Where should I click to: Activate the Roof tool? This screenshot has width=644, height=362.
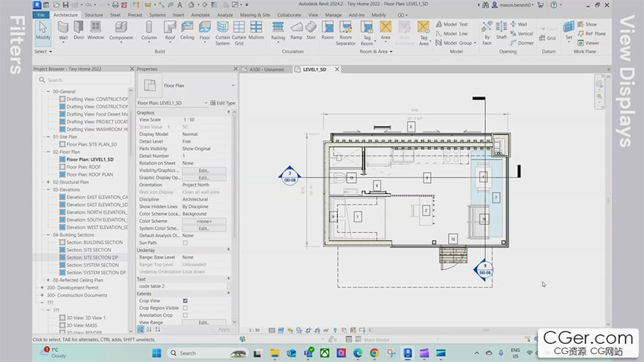[x=170, y=31]
